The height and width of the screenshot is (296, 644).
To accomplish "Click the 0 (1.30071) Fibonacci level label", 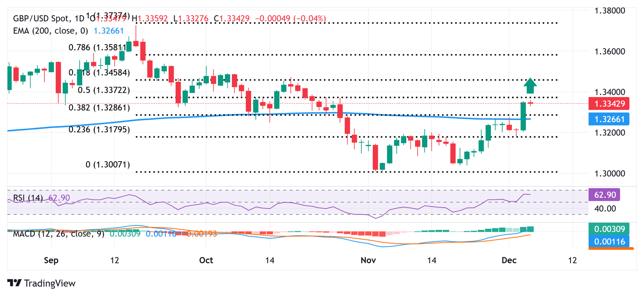I will point(108,165).
